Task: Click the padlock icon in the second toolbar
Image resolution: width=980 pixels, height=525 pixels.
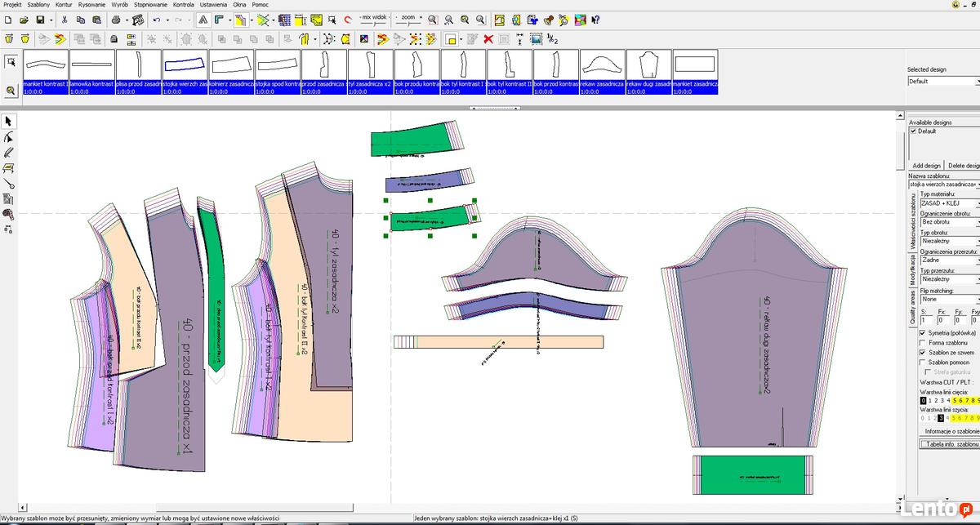Action: 114,38
